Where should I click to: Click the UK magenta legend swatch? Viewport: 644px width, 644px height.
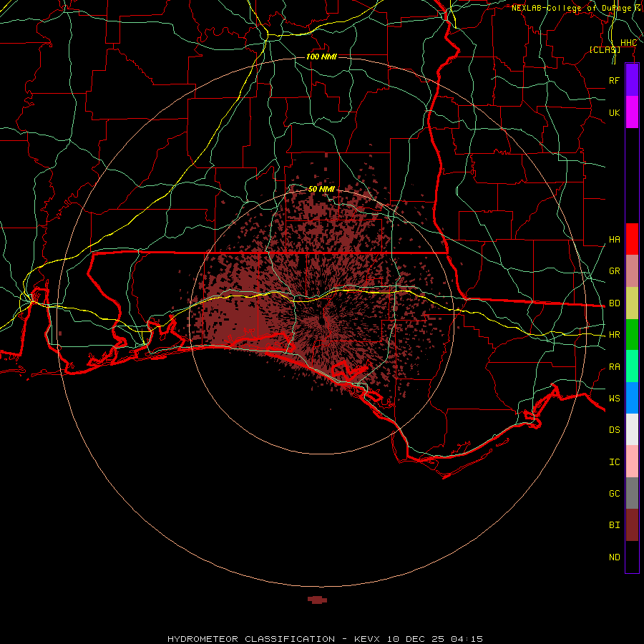click(632, 112)
